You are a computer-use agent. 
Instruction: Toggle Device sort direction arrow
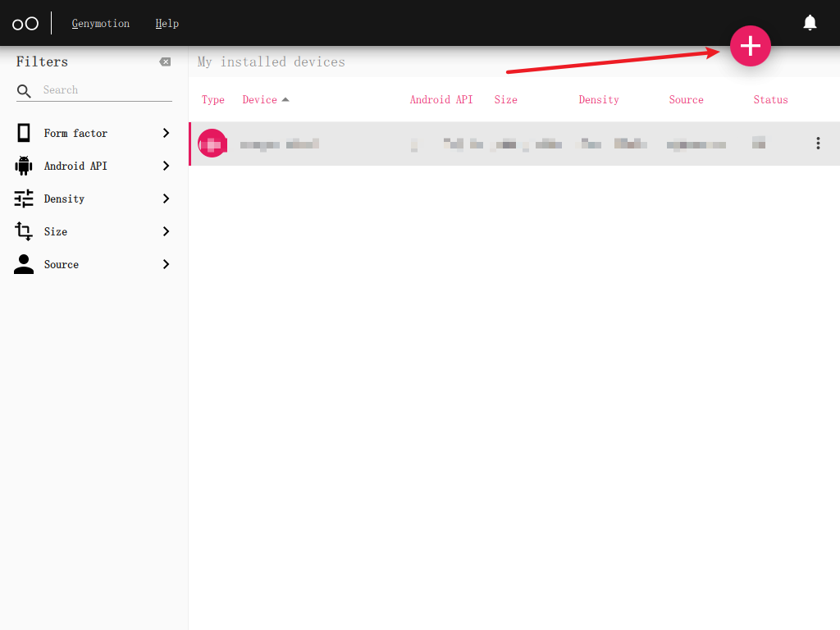coord(285,99)
